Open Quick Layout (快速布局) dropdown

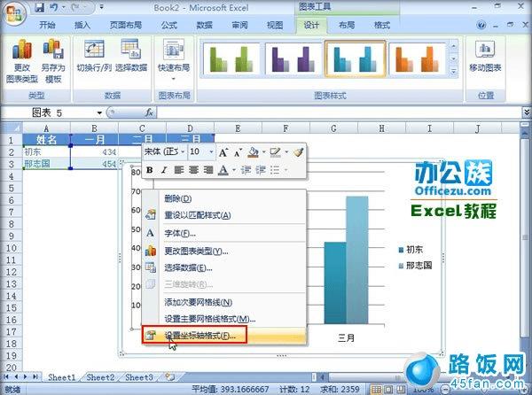(x=174, y=60)
